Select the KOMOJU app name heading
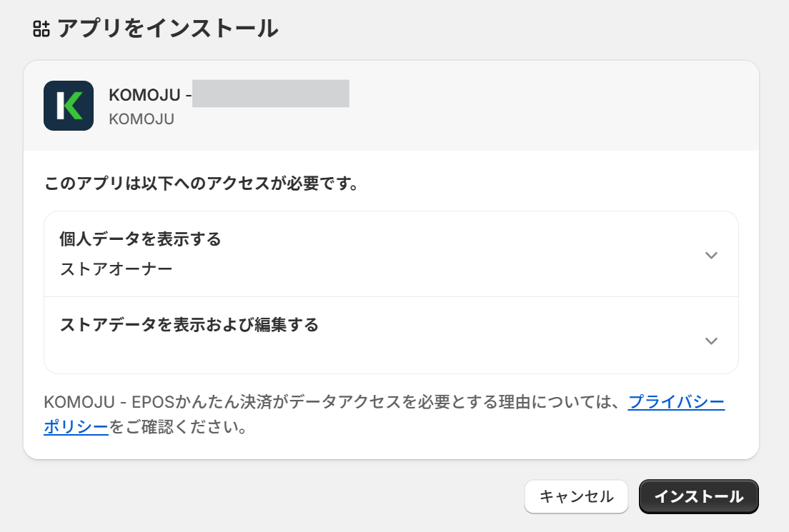789x532 pixels. click(x=149, y=94)
